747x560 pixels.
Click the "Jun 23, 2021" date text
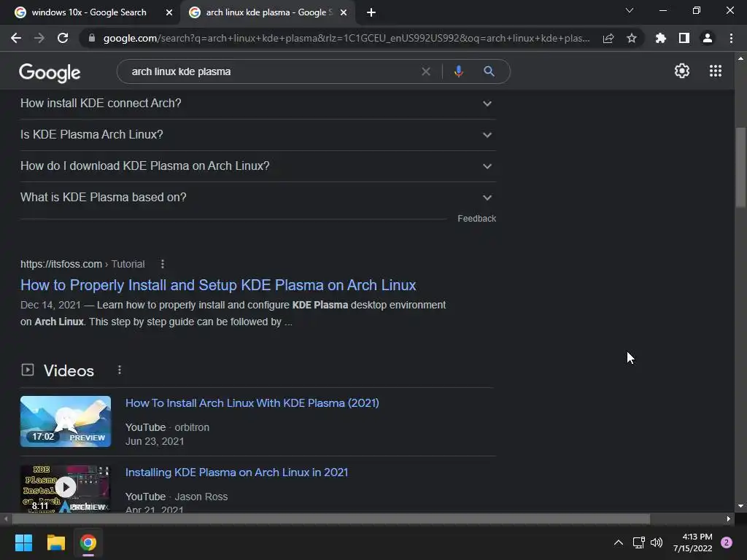155,441
